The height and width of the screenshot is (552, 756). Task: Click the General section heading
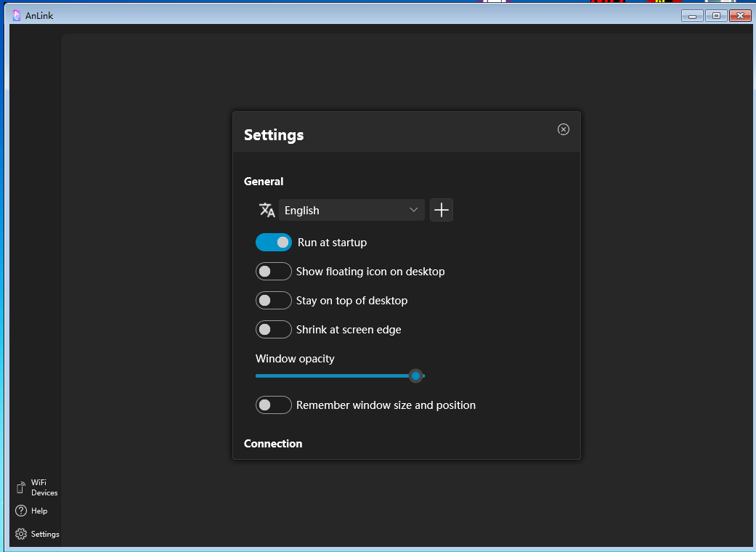tap(264, 181)
